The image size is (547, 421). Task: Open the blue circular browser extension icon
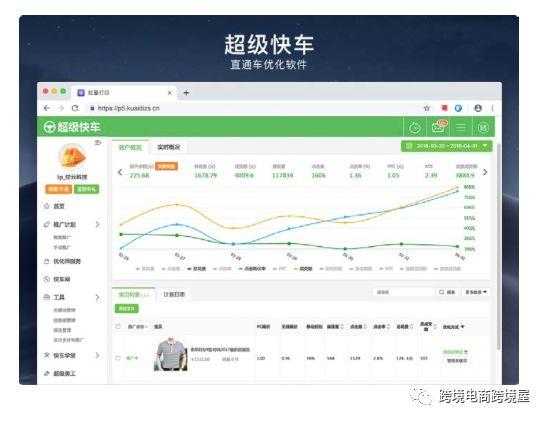458,108
